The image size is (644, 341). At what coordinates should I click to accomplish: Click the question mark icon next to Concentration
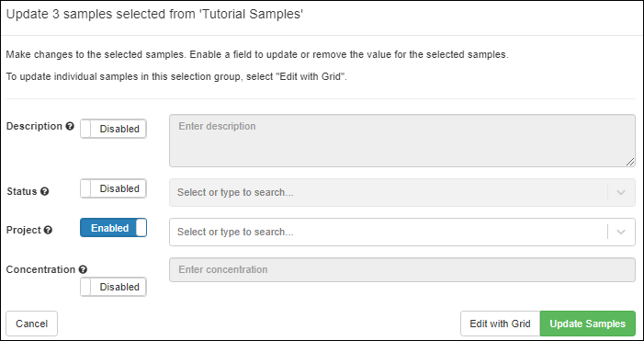pyautogui.click(x=83, y=269)
